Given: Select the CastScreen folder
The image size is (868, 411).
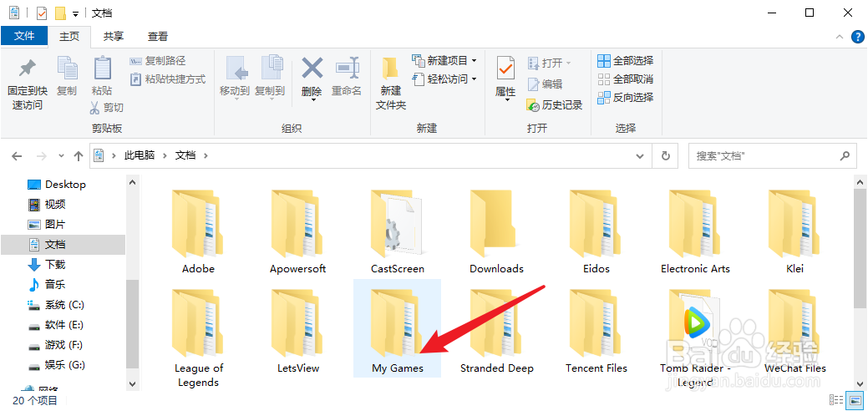Looking at the screenshot, I should [x=398, y=231].
